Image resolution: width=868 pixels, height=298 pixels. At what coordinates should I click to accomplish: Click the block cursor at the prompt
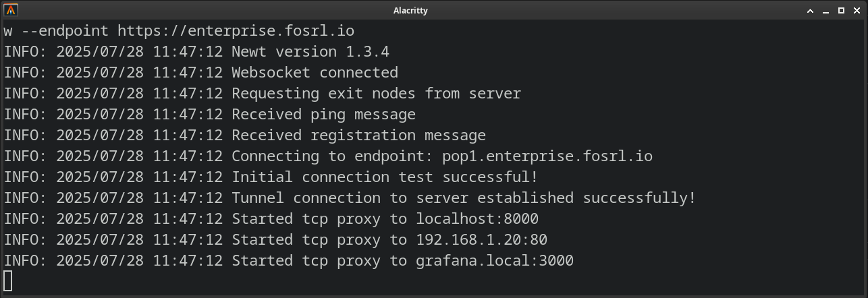point(8,280)
